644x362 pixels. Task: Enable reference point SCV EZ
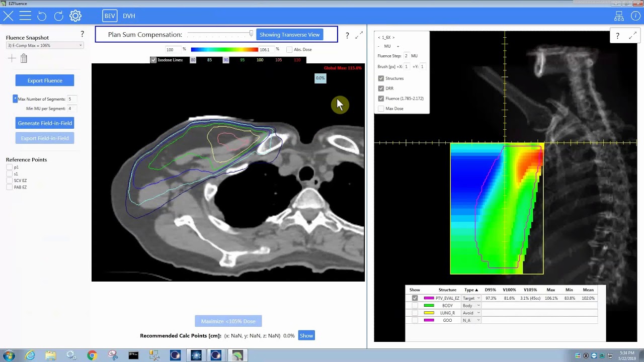pos(9,180)
